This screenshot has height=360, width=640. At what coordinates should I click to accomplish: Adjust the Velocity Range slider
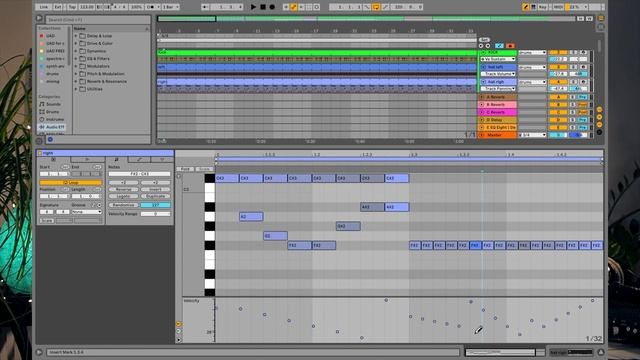coord(156,213)
